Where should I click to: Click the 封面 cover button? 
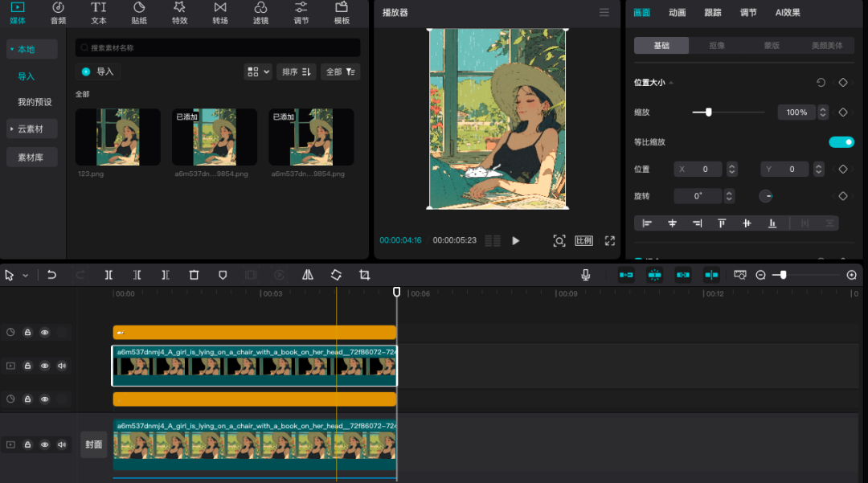coord(93,444)
